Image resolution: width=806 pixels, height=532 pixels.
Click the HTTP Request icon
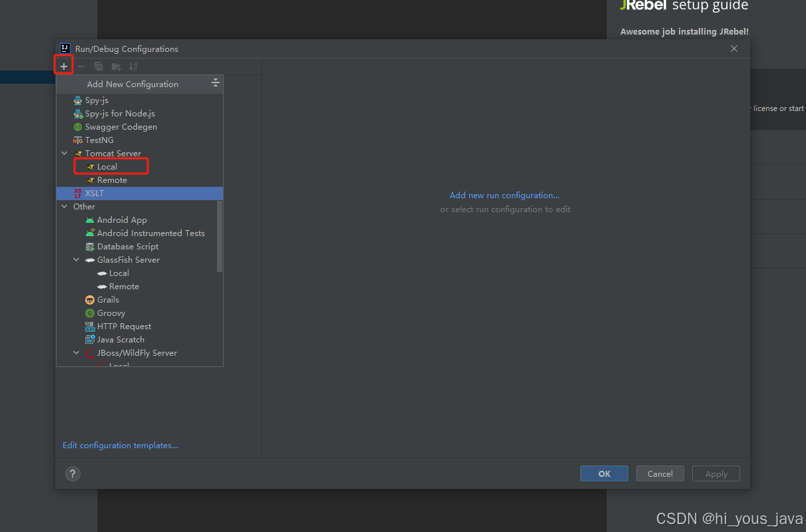point(90,327)
